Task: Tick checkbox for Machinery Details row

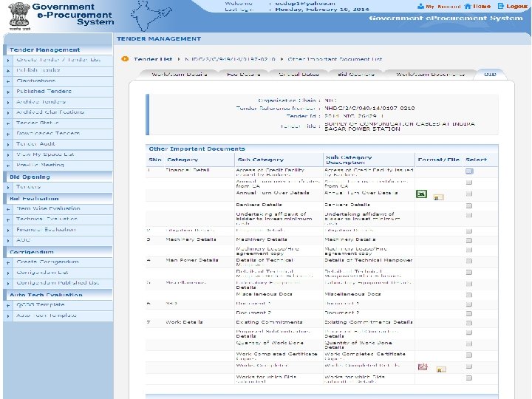Action: (x=469, y=241)
